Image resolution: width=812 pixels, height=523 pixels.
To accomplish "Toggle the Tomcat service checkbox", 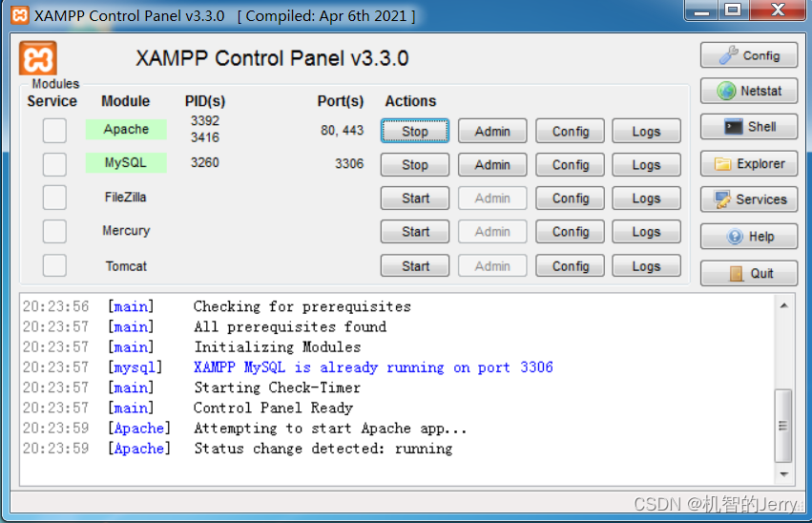I will [x=54, y=265].
